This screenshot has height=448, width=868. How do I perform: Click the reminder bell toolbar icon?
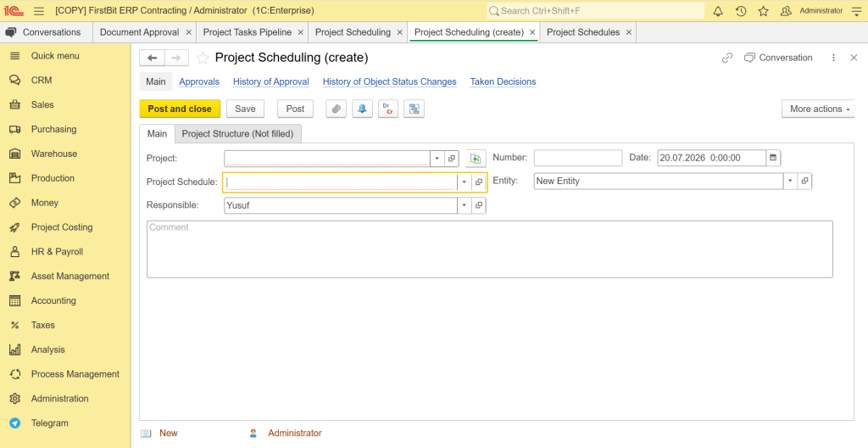362,109
